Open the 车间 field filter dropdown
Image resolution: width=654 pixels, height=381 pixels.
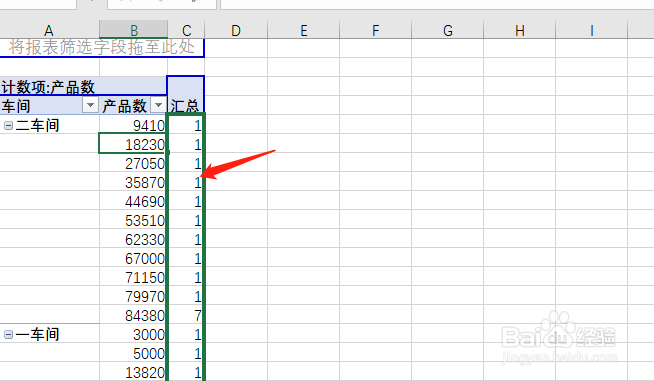click(90, 105)
